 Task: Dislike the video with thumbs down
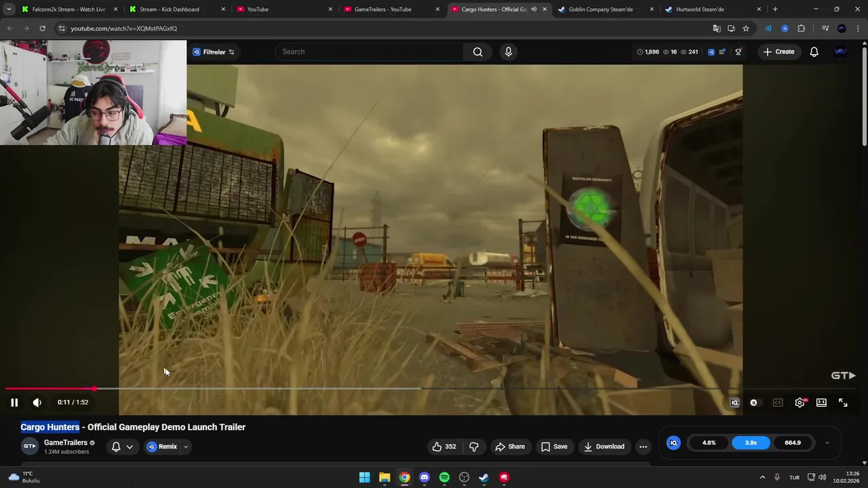pyautogui.click(x=474, y=447)
